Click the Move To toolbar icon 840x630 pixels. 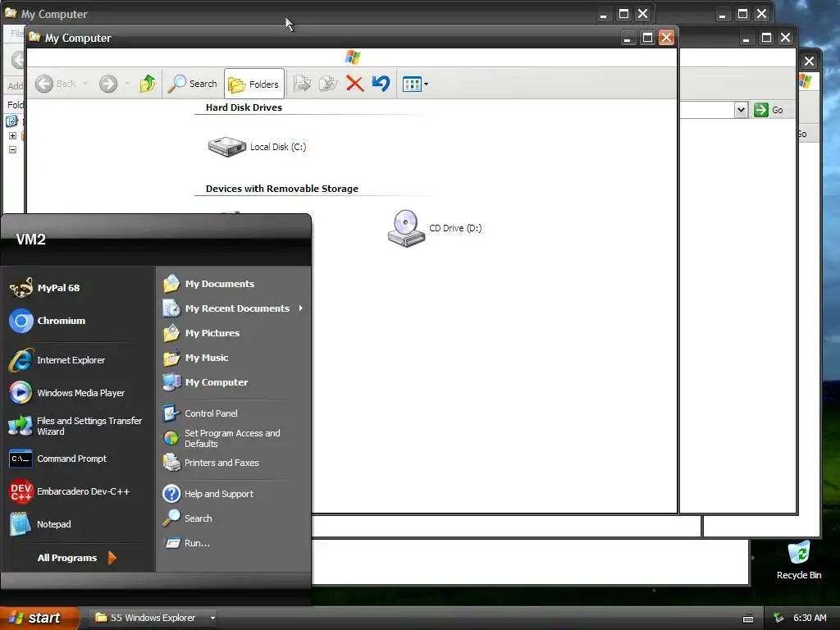302,84
